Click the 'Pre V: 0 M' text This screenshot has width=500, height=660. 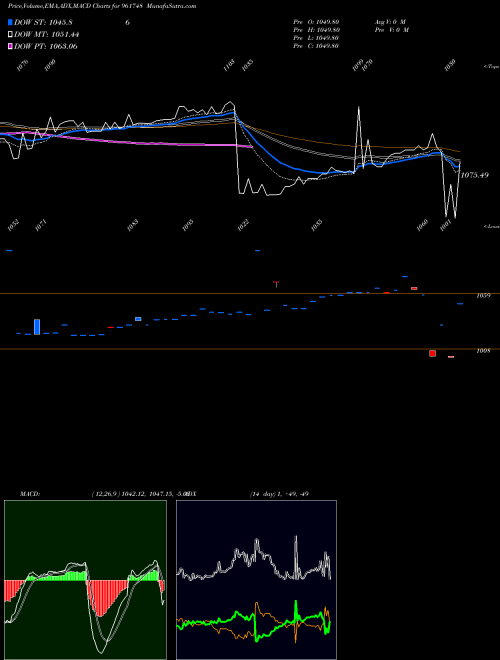click(x=391, y=30)
